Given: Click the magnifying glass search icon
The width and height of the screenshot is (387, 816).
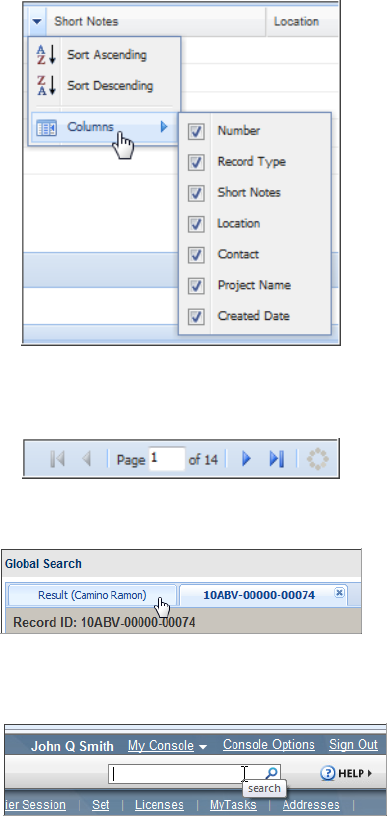Looking at the screenshot, I should 272,773.
